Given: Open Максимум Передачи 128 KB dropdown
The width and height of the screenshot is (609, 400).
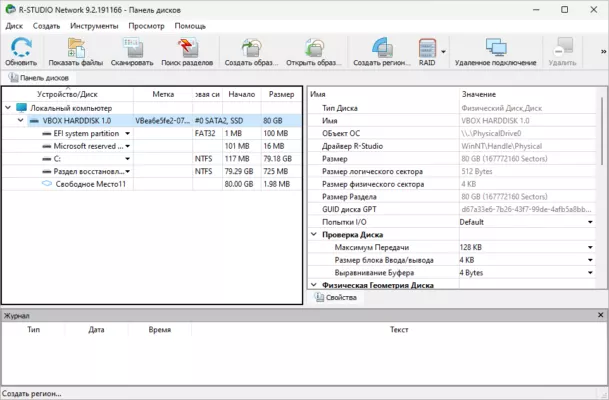Looking at the screenshot, I should pos(590,247).
